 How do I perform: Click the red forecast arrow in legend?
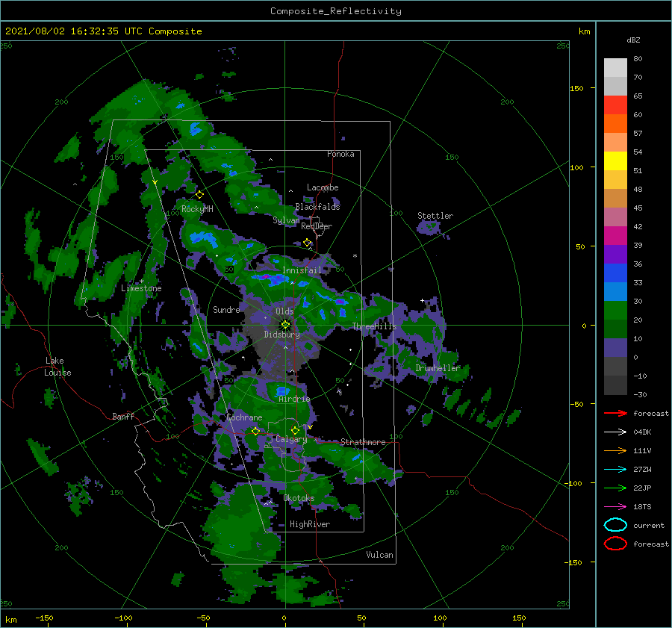click(x=615, y=413)
